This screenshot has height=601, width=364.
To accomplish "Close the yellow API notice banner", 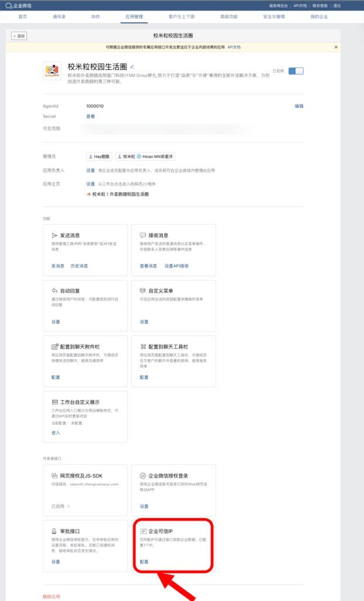I will tap(336, 47).
